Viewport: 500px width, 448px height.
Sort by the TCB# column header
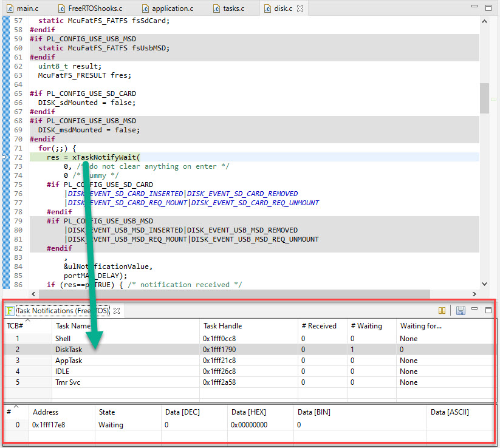[x=15, y=326]
